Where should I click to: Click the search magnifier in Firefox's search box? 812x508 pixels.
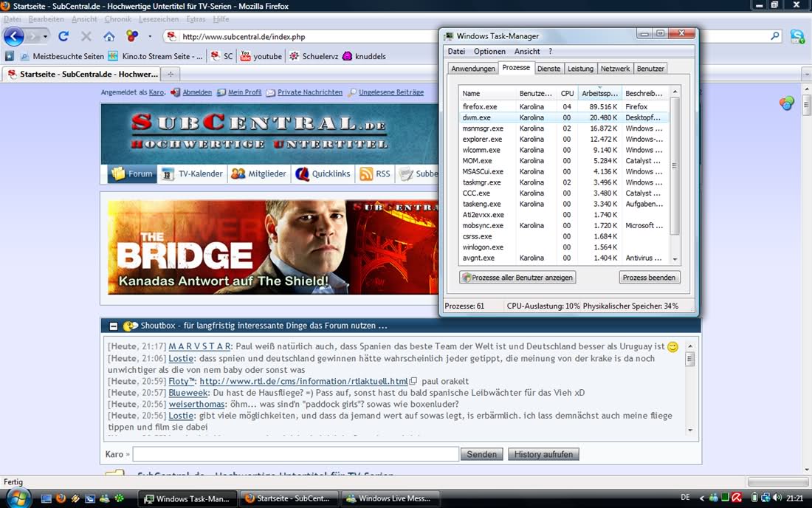point(774,36)
